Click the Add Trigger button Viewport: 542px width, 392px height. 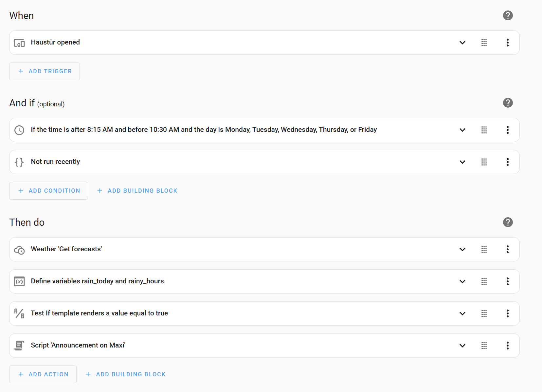coord(45,71)
